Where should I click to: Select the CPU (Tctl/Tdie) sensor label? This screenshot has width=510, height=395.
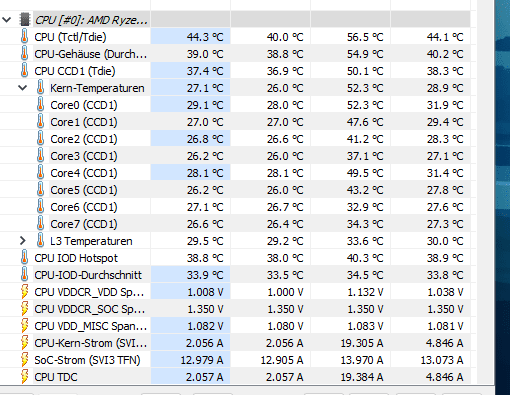point(70,37)
